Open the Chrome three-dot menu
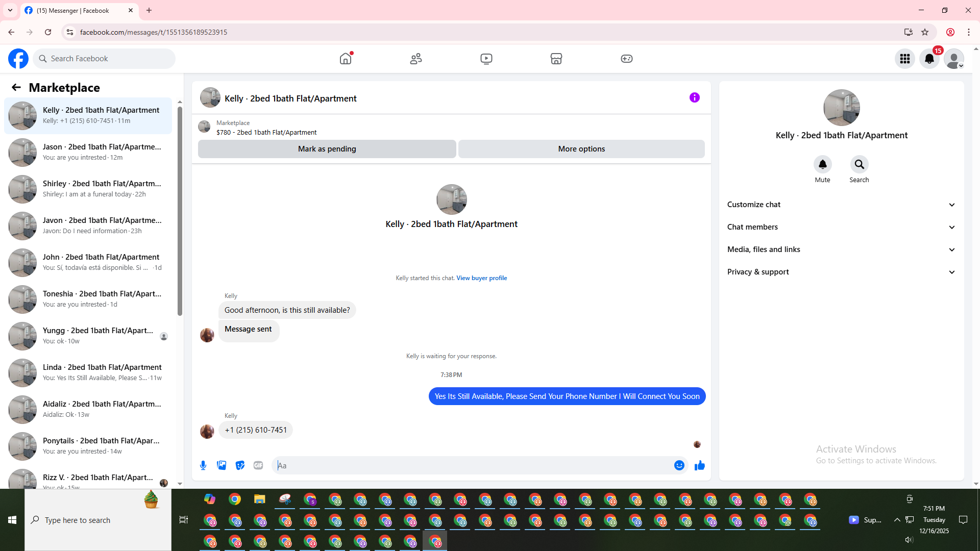 click(x=969, y=32)
